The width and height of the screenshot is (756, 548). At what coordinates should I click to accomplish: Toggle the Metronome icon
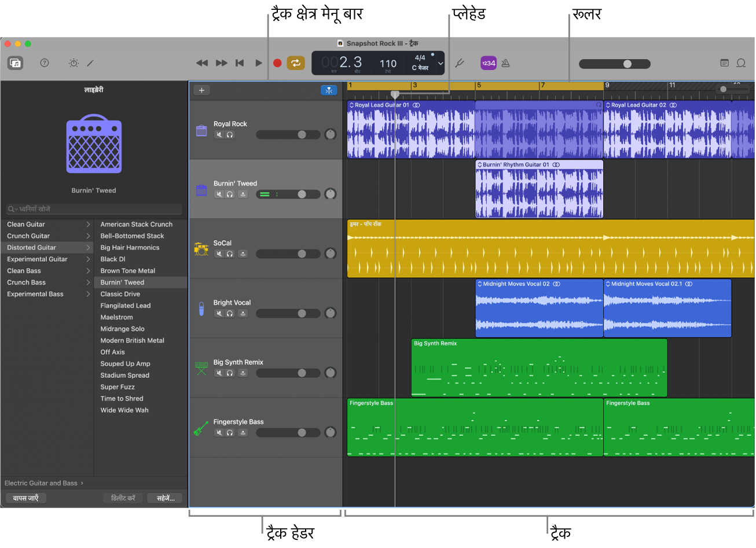click(505, 63)
